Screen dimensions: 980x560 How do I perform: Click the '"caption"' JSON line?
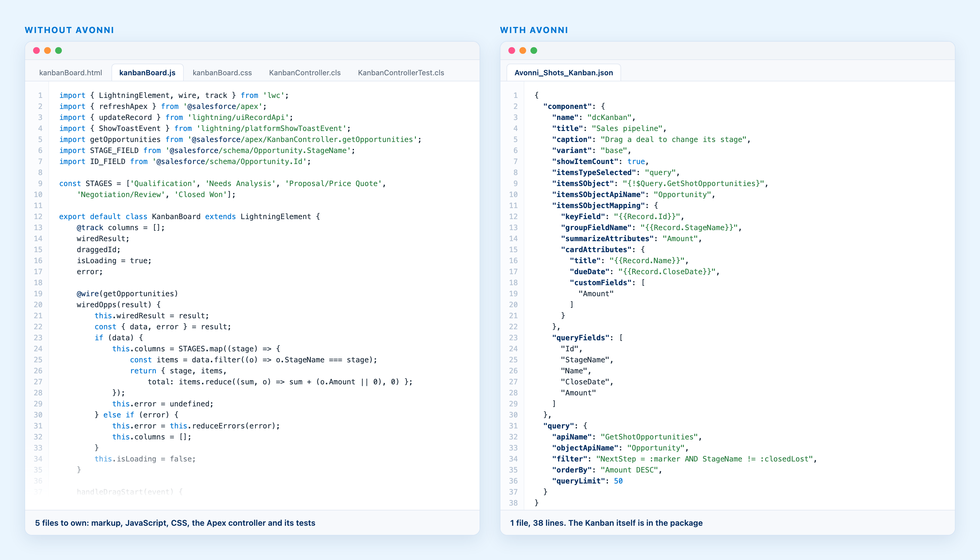click(651, 139)
